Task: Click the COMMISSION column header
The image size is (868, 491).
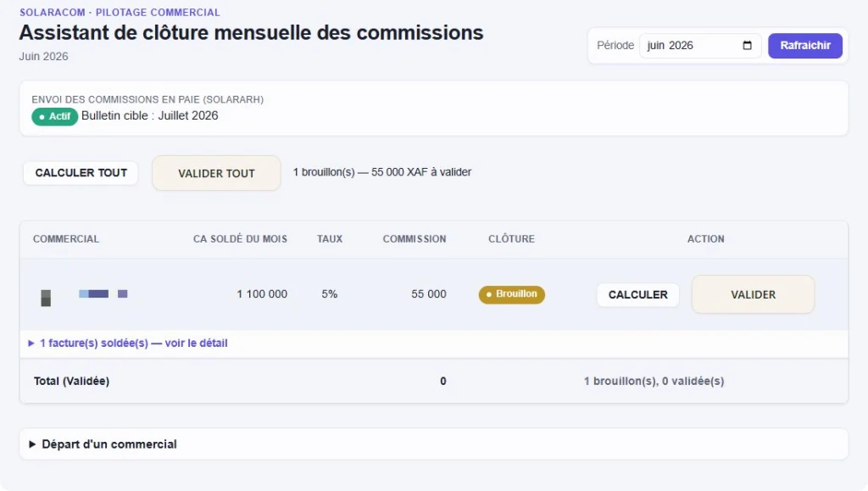Action: pyautogui.click(x=415, y=239)
